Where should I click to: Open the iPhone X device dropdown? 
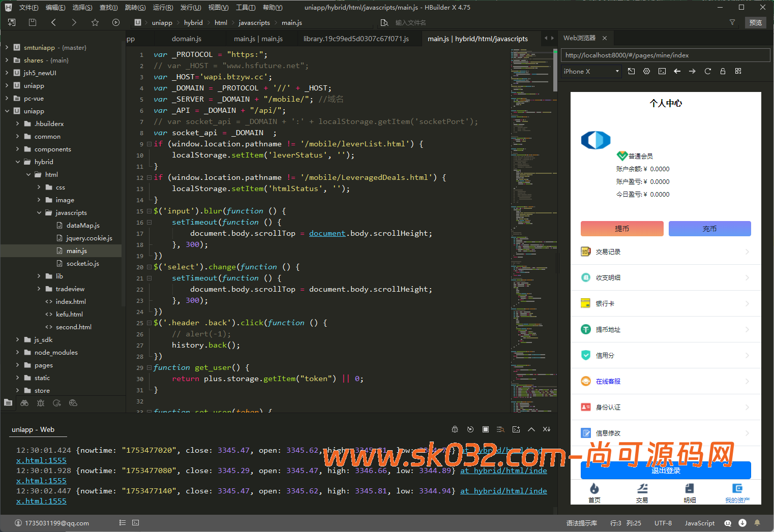591,72
